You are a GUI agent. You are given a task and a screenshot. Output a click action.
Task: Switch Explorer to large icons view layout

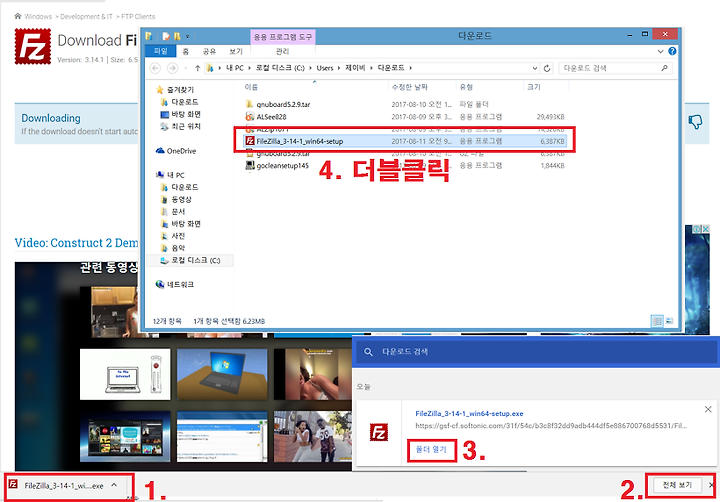669,321
